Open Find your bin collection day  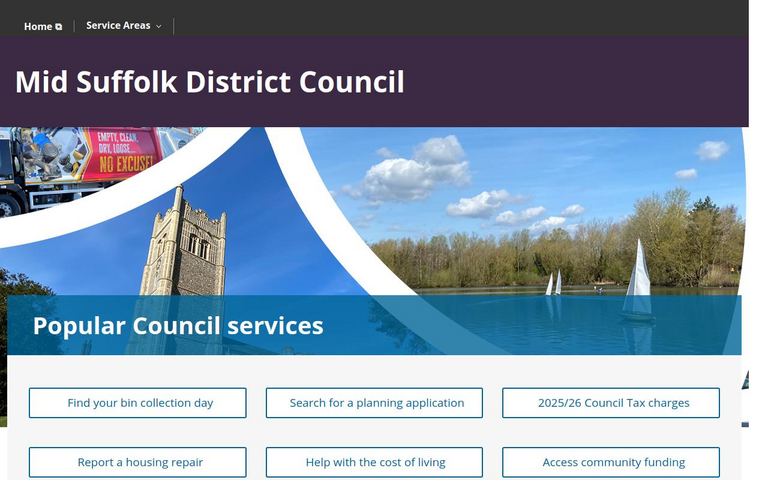pos(138,403)
